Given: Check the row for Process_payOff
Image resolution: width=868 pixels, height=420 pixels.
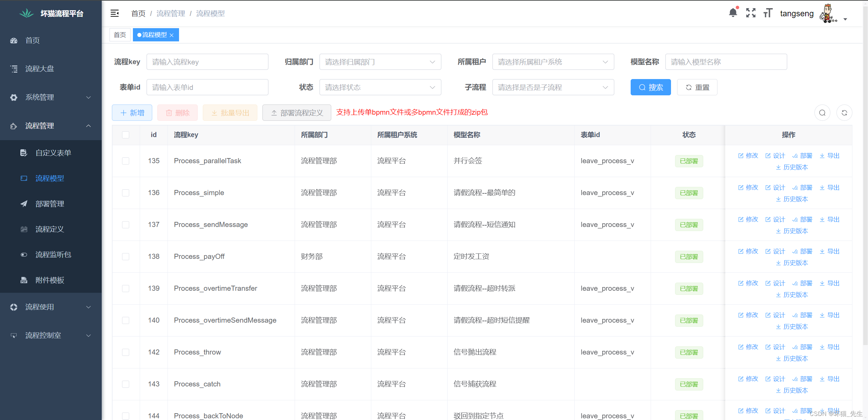Looking at the screenshot, I should coord(125,256).
